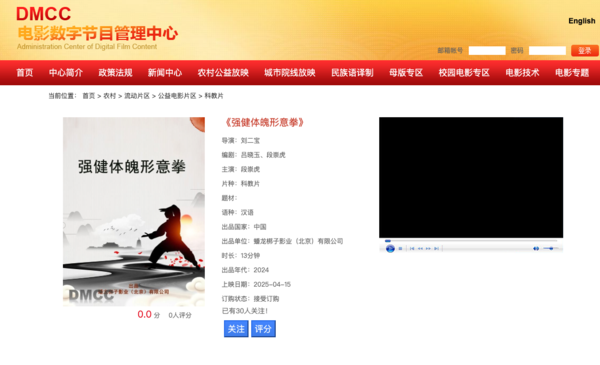Viewport: 600px width, 365px height.
Task: Open the 政策法规 navigation item
Action: (115, 73)
